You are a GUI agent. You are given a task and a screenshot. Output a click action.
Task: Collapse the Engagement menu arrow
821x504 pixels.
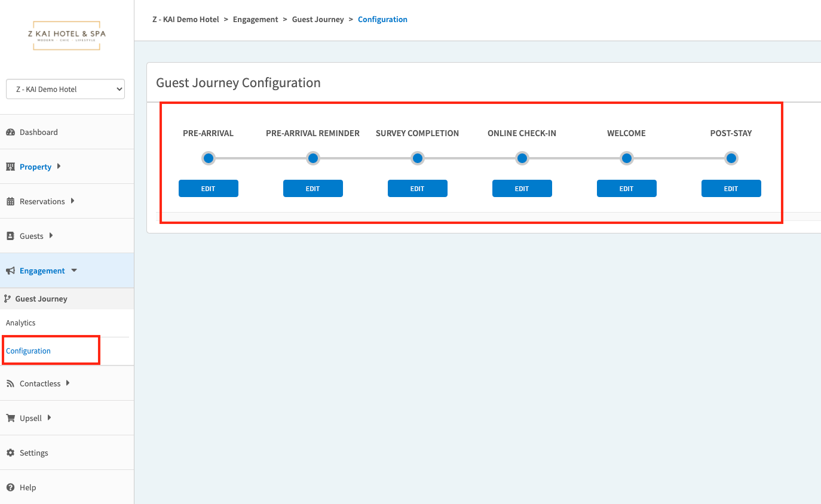(74, 271)
